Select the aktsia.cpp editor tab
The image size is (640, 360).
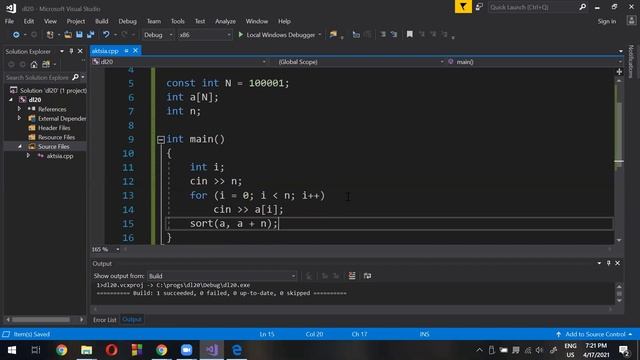click(x=105, y=51)
